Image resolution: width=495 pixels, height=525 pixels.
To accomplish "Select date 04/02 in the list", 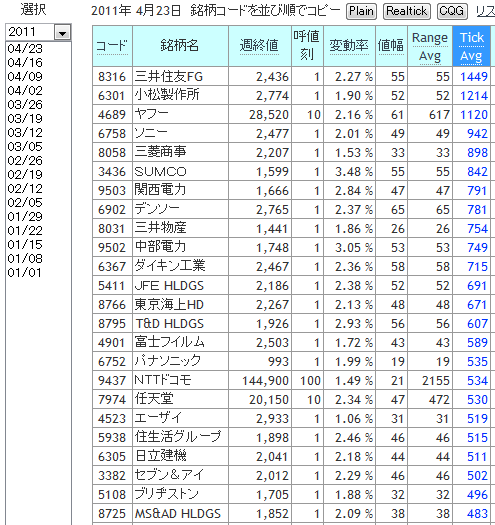I will [x=25, y=90].
